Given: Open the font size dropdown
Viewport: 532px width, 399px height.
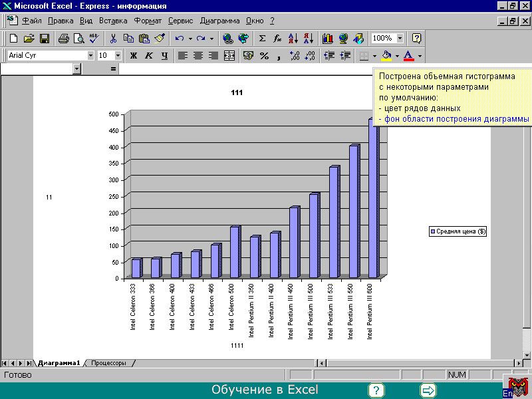Looking at the screenshot, I should click(x=118, y=56).
